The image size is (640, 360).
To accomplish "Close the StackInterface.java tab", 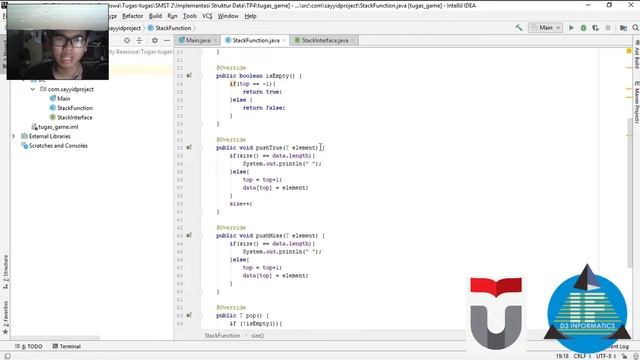I will tap(353, 40).
